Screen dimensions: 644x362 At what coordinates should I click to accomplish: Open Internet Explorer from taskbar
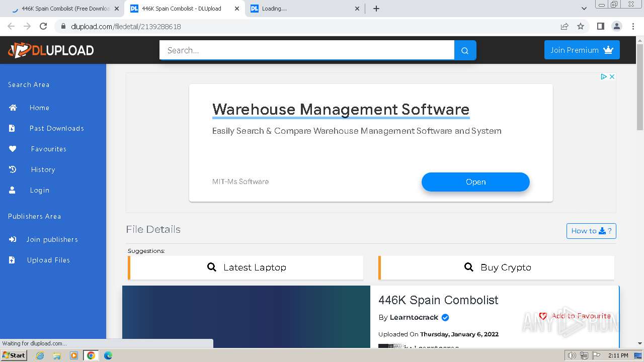pyautogui.click(x=40, y=355)
